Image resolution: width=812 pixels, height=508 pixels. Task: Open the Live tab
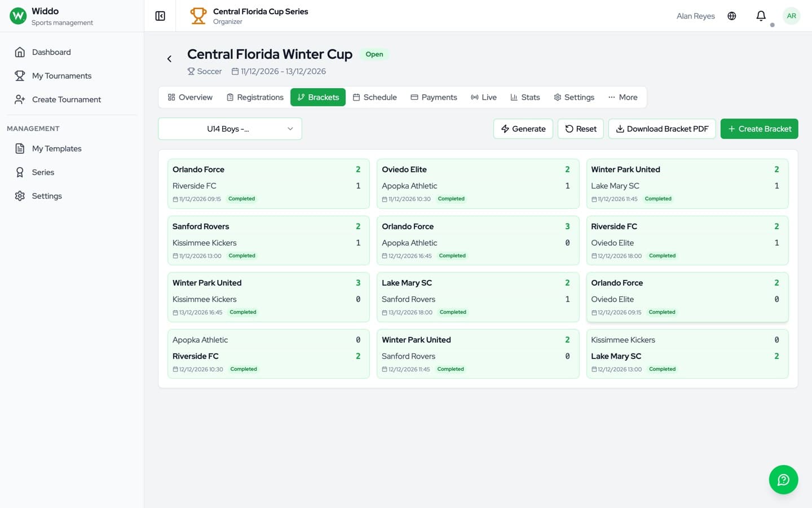tap(484, 97)
